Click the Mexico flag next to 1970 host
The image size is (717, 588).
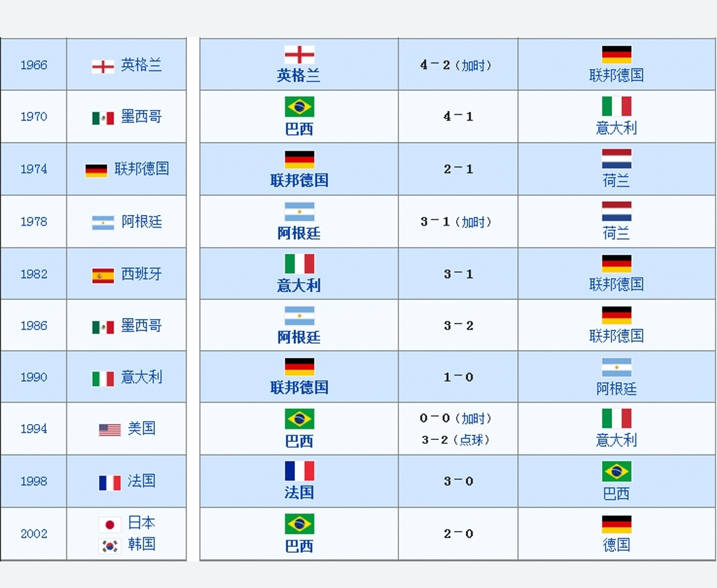[x=103, y=118]
